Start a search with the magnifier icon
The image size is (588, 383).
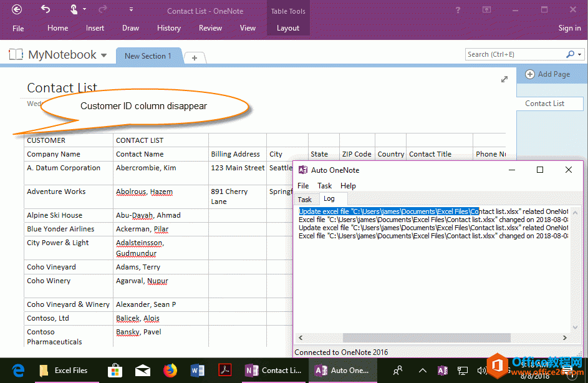click(571, 54)
